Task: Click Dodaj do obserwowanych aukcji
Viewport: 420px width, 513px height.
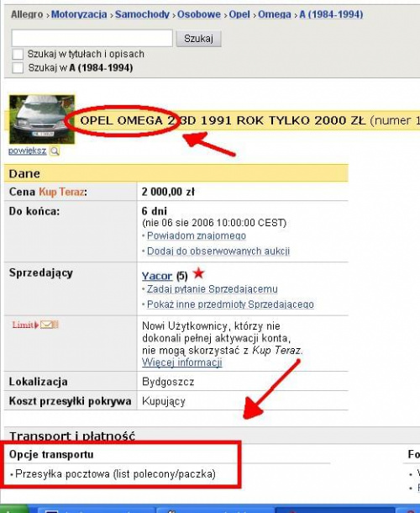Action: tap(218, 251)
